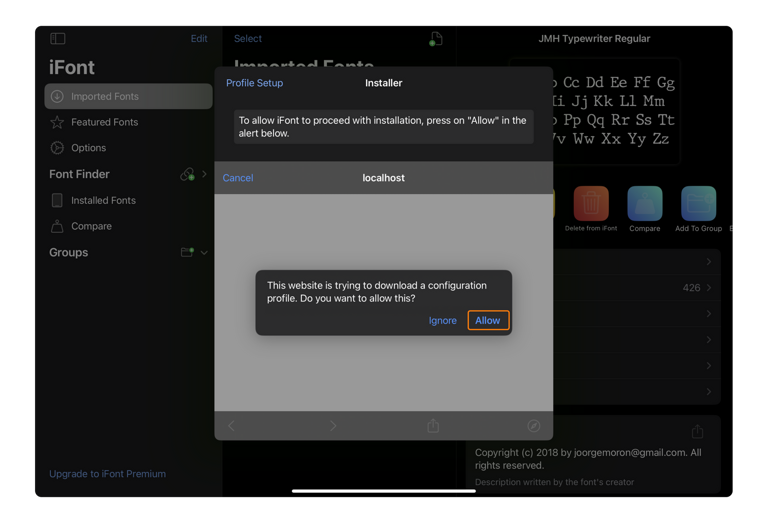
Task: Click the JMH Typewriter Regular title
Action: point(594,39)
